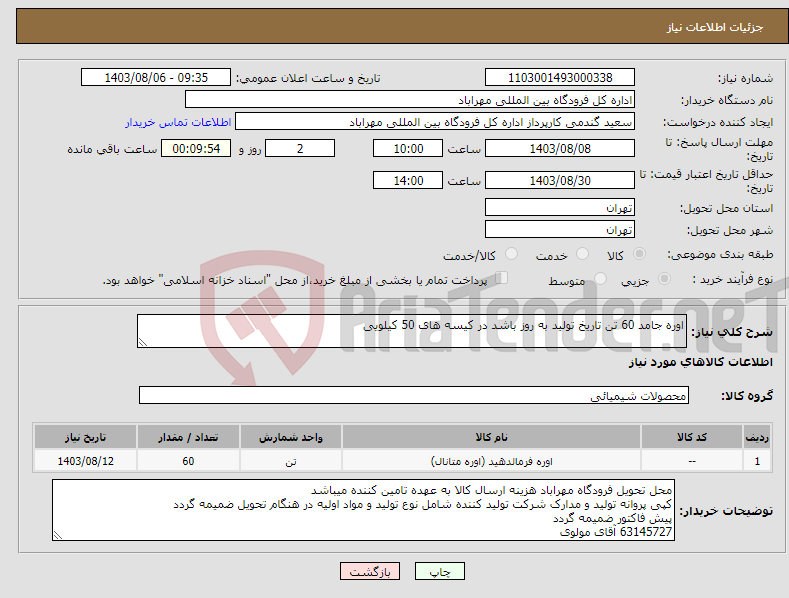
Task: Click the بازگشت (back) button
Action: pyautogui.click(x=370, y=571)
